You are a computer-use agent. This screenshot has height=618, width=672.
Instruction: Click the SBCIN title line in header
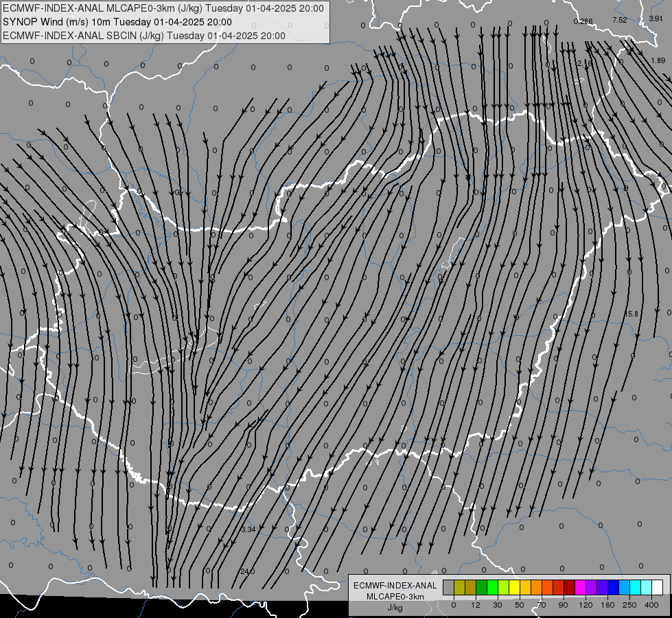[144, 36]
